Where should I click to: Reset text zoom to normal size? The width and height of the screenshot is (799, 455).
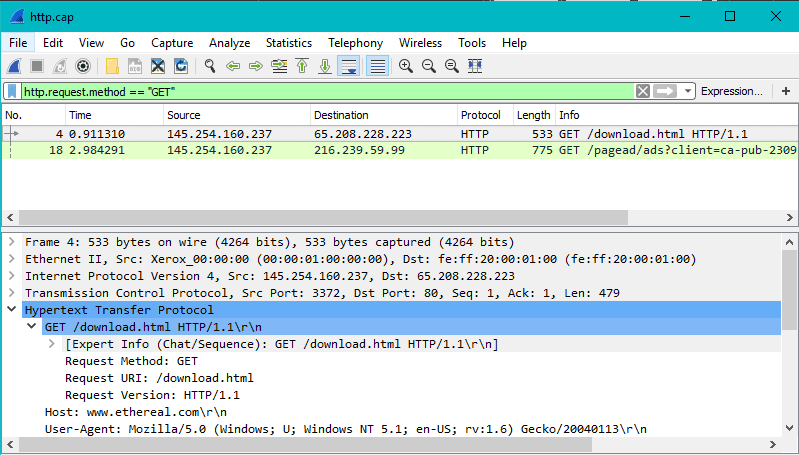pyautogui.click(x=451, y=66)
